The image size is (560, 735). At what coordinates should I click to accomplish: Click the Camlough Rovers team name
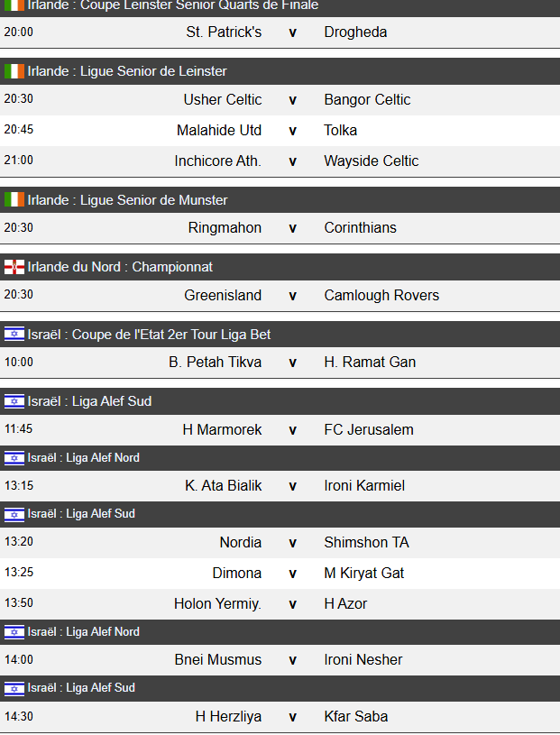[x=381, y=296]
